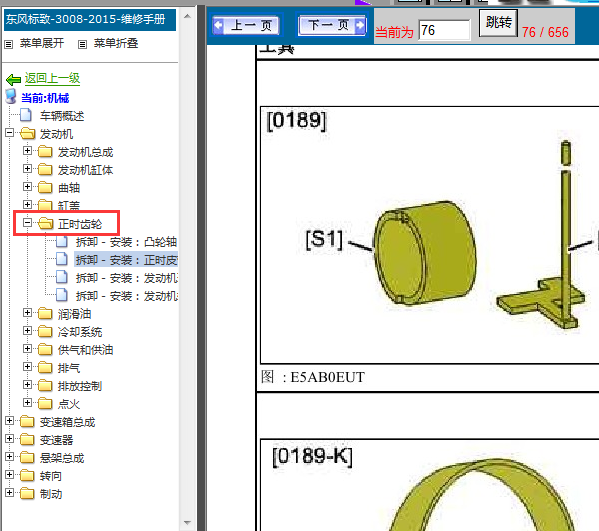
Task: Go to next page with 下一页
Action: coord(332,25)
